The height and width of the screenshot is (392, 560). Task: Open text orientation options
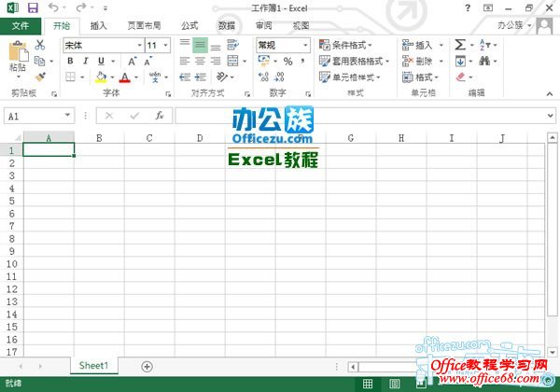point(222,77)
